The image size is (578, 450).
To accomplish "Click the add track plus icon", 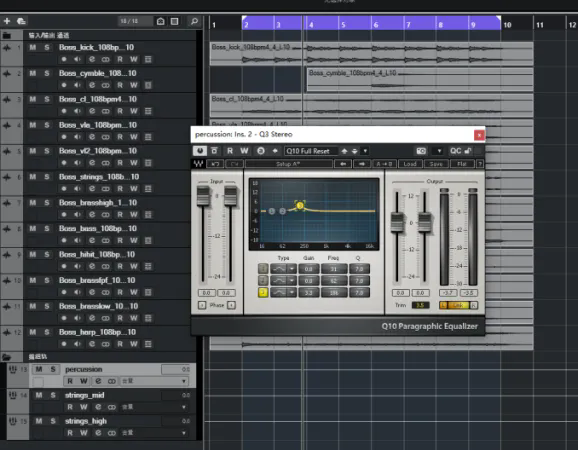I will pos(7,21).
